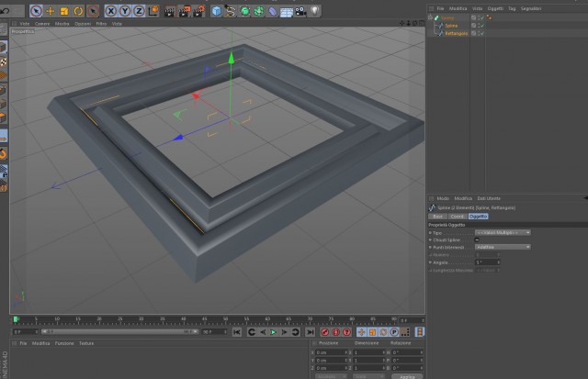Render to Picture Viewer clapperboard

coord(184,11)
